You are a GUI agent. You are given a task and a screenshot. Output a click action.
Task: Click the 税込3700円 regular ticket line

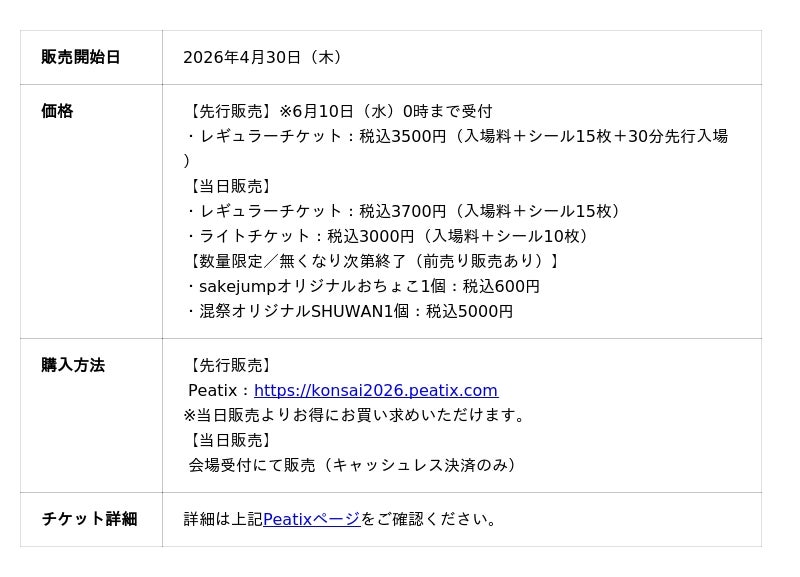click(405, 211)
